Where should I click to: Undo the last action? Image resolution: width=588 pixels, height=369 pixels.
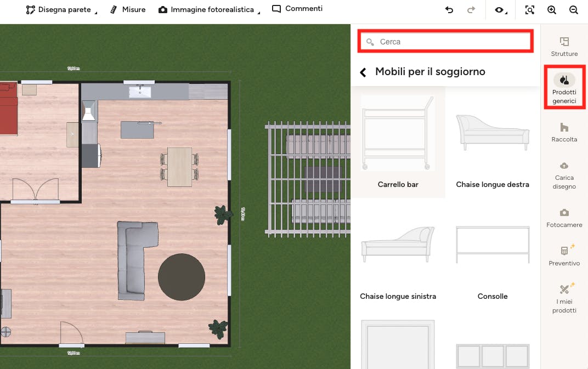(449, 10)
